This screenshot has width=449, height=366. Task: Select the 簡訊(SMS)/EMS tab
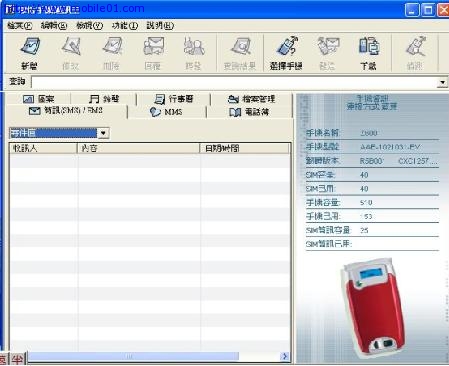pyautogui.click(x=66, y=111)
